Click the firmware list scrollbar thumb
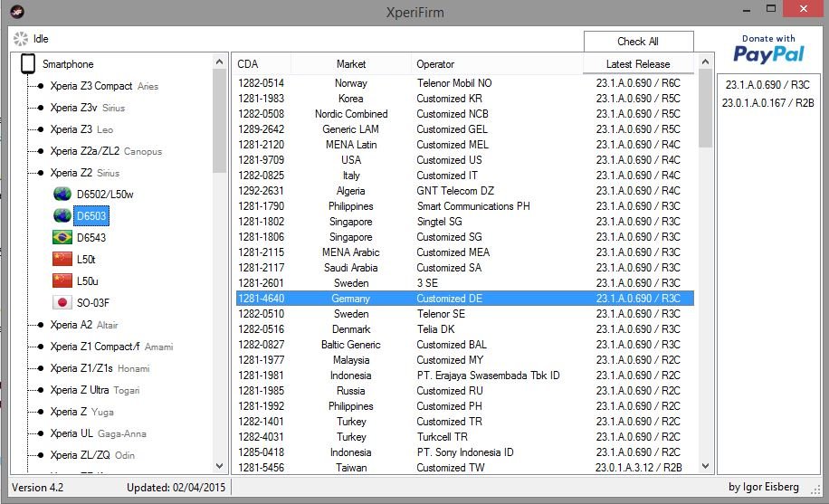Viewport: 829px width, 504px height. [x=705, y=109]
